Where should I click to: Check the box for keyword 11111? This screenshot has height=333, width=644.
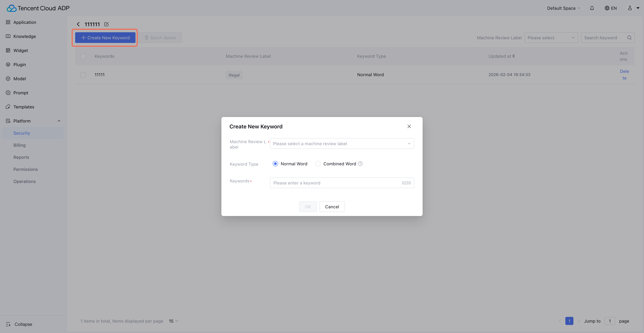click(x=83, y=75)
